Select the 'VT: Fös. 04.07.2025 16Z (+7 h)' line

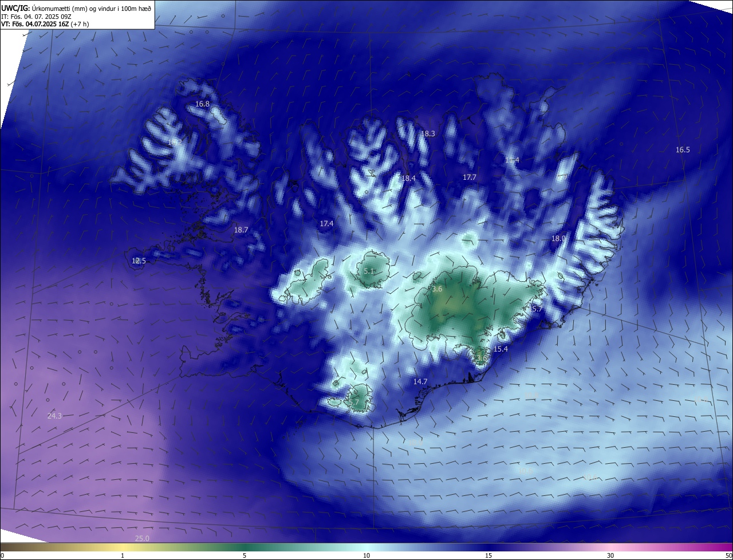point(45,24)
